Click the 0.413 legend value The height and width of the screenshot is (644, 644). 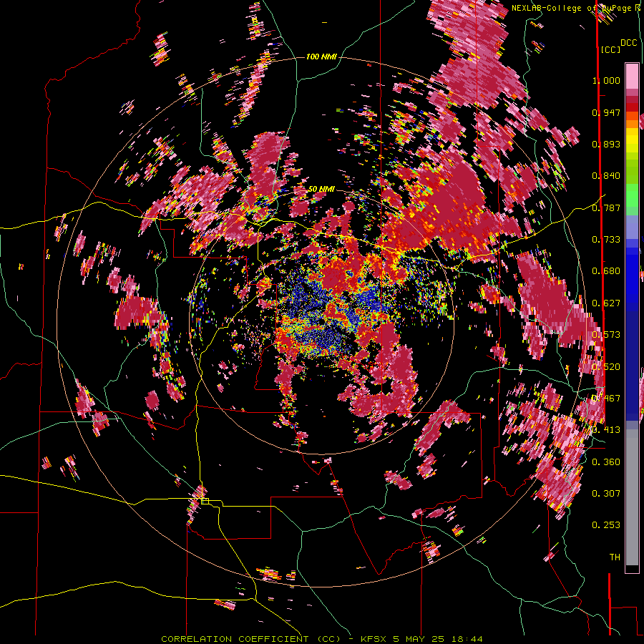(606, 430)
